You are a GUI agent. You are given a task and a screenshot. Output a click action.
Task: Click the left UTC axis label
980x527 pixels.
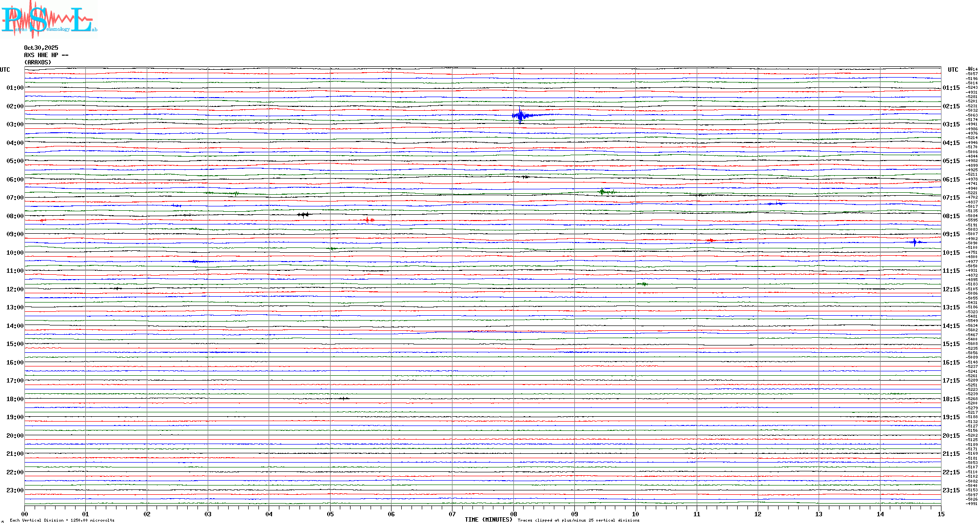(5, 70)
